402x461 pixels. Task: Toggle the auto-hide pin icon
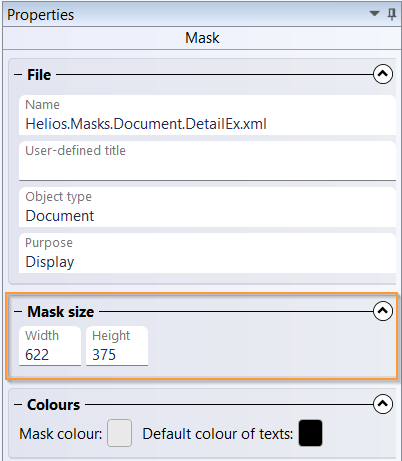[x=392, y=14]
